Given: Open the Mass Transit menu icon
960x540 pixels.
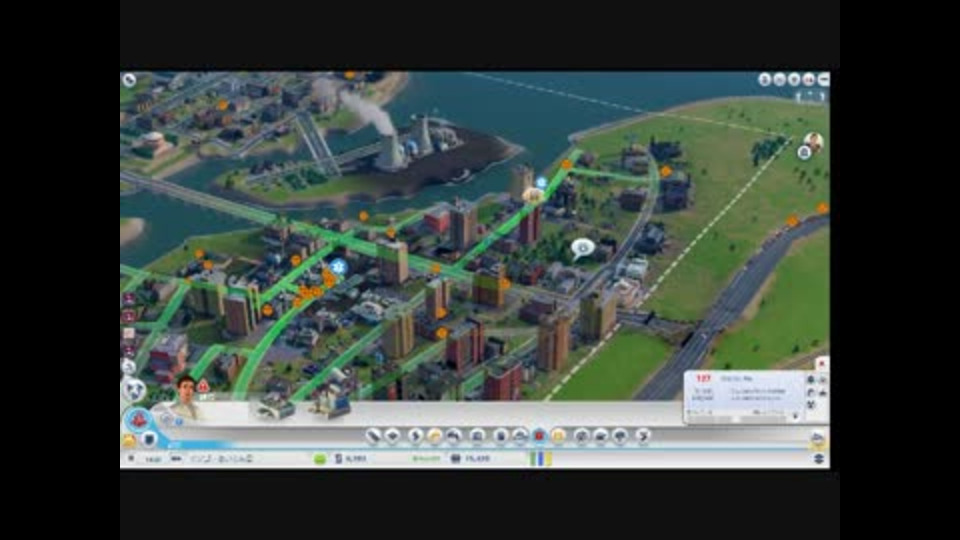Looking at the screenshot, I should point(601,436).
